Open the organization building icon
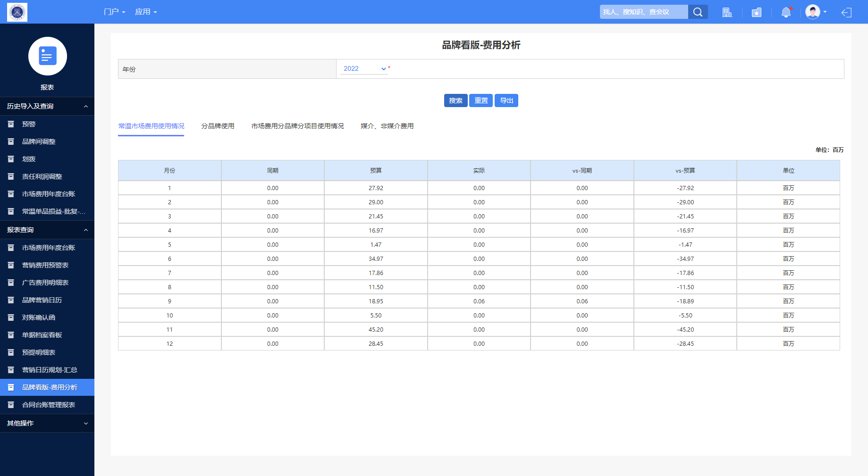The height and width of the screenshot is (476, 868). pos(727,12)
